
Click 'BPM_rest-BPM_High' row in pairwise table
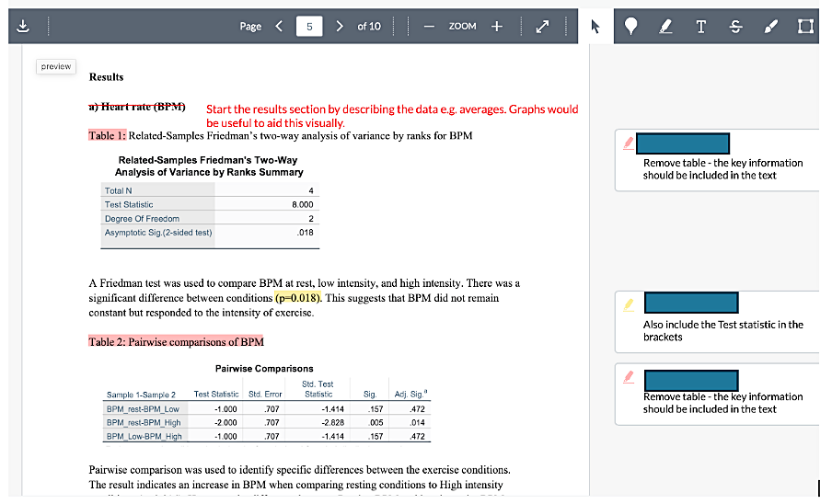click(266, 422)
